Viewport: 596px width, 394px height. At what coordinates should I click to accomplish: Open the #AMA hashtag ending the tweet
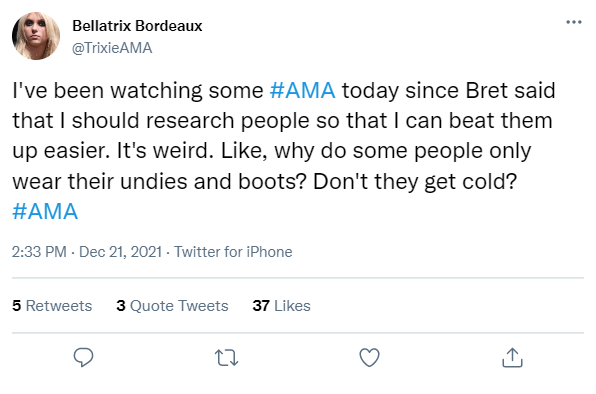pyautogui.click(x=45, y=211)
